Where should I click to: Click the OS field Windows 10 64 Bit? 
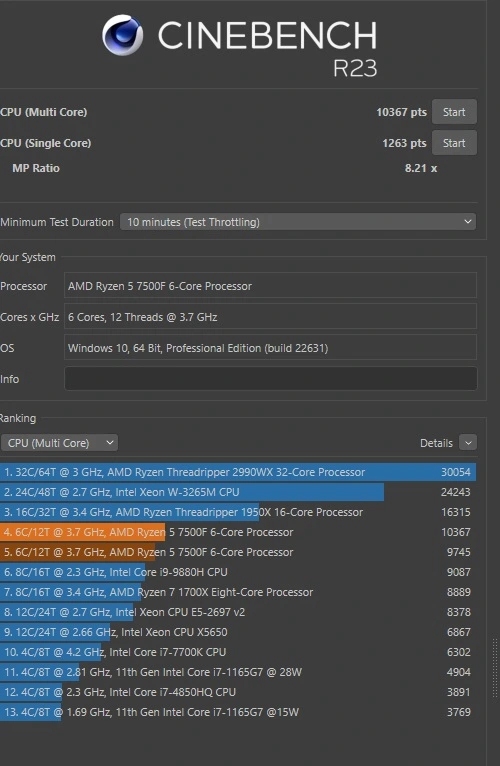coord(271,348)
